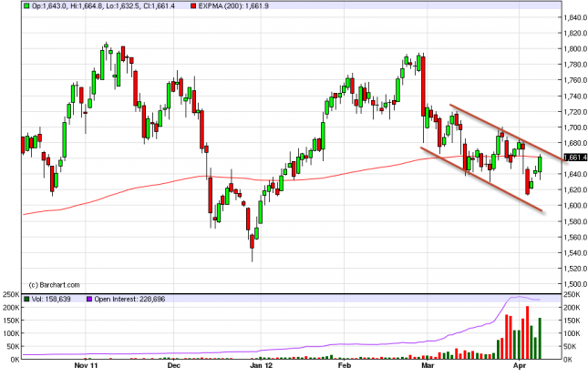Click the 'Nov 11' date axis label
This screenshot has width=588, height=377.
click(x=86, y=365)
